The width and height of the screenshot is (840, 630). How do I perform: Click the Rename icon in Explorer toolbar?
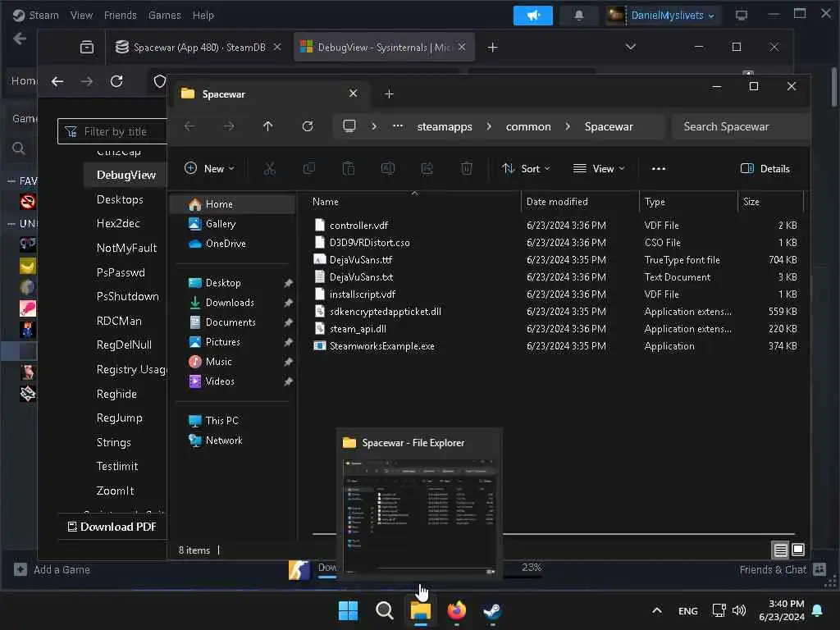pyautogui.click(x=388, y=169)
